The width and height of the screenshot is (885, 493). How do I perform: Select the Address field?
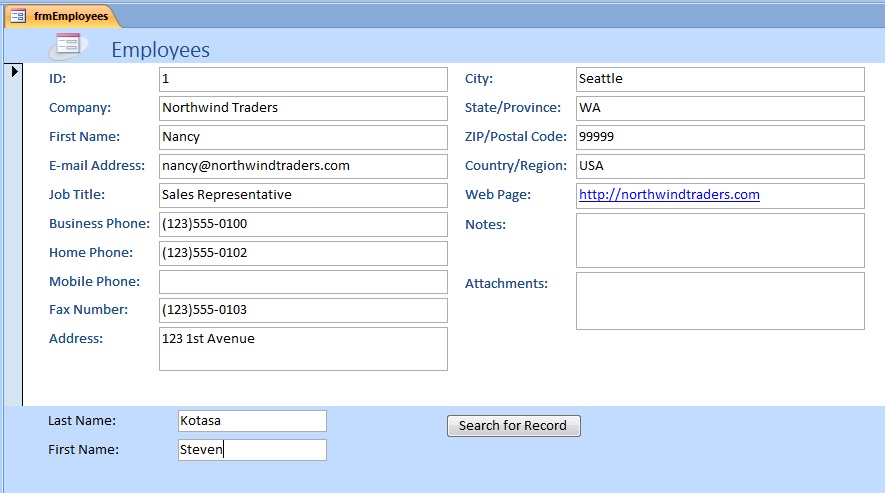point(303,349)
